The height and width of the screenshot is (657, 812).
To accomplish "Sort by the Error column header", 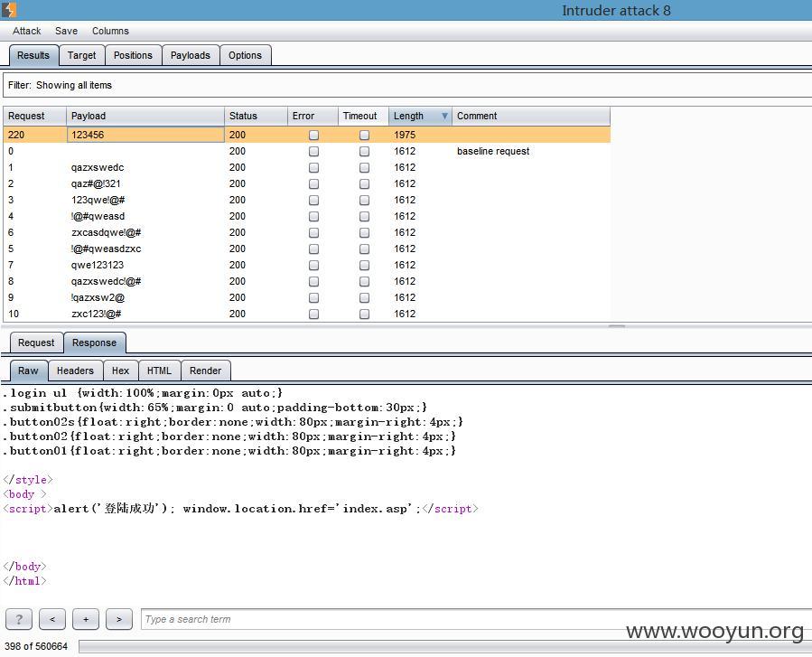I will pos(313,116).
